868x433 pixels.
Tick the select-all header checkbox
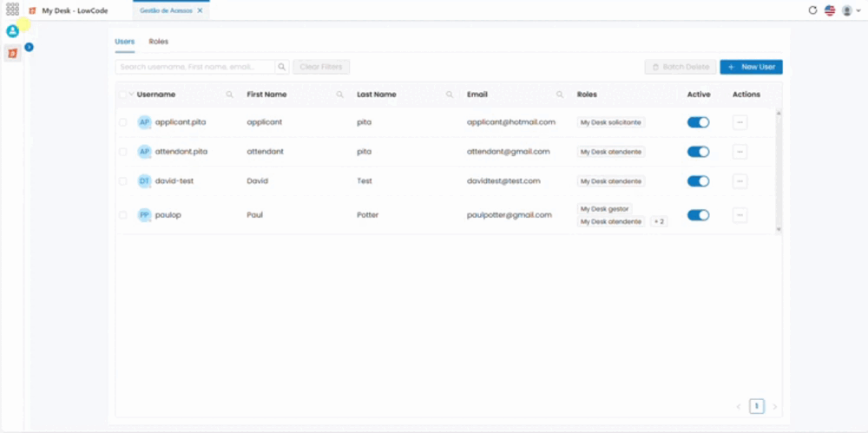[x=122, y=95]
